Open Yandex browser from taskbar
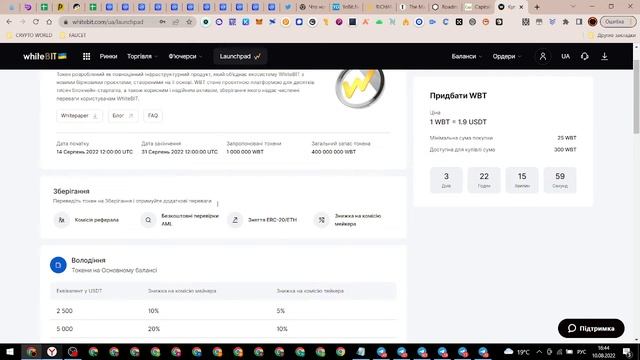The height and width of the screenshot is (360, 640). [x=52, y=351]
